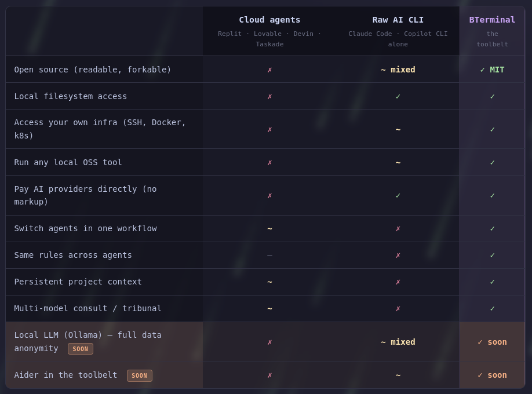Click the Cloud agents cross for Access your own infra
Viewport: 532px width, 394px height.
pyautogui.click(x=269, y=130)
